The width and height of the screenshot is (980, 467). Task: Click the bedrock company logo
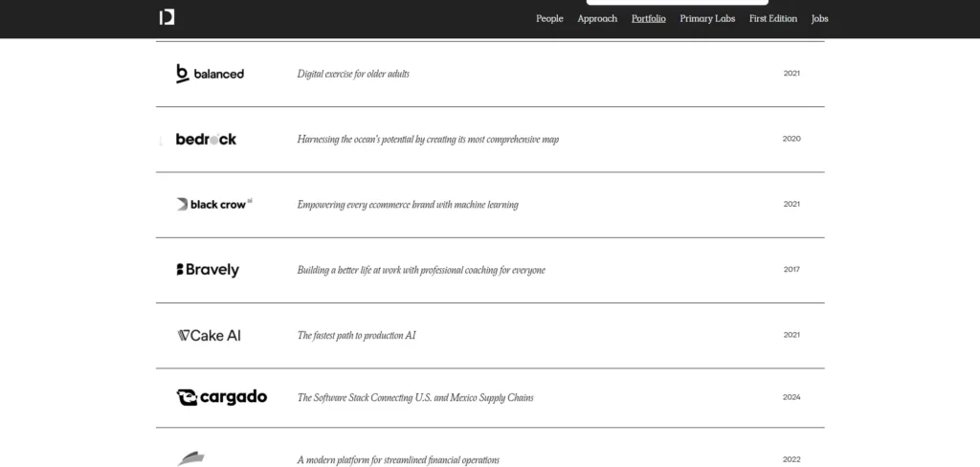tap(207, 139)
